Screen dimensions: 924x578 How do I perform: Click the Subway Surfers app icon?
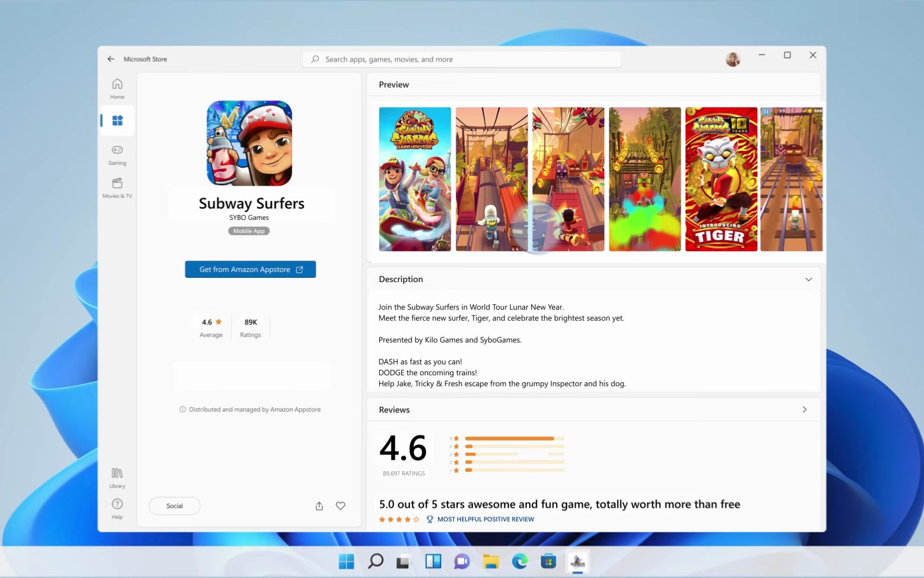[x=249, y=143]
